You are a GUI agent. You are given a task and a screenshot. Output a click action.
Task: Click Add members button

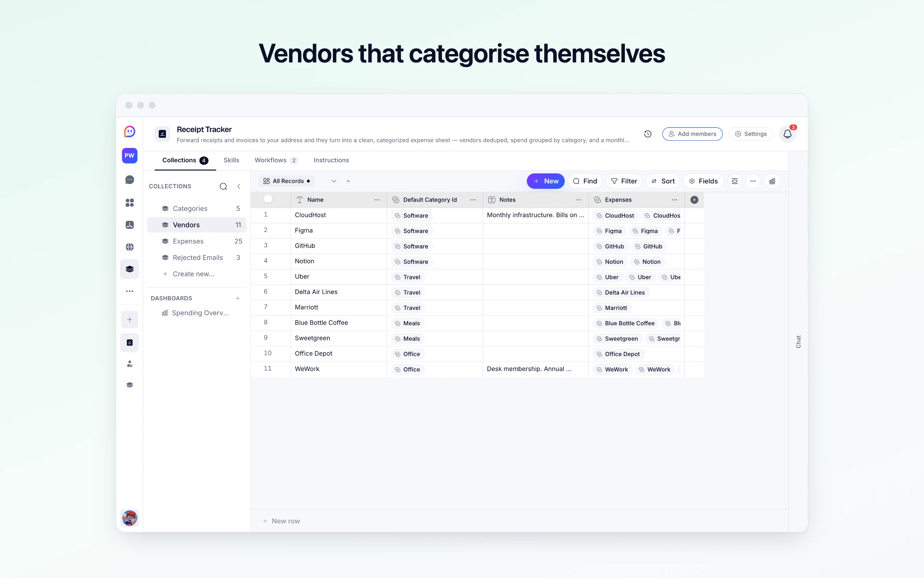tap(692, 134)
